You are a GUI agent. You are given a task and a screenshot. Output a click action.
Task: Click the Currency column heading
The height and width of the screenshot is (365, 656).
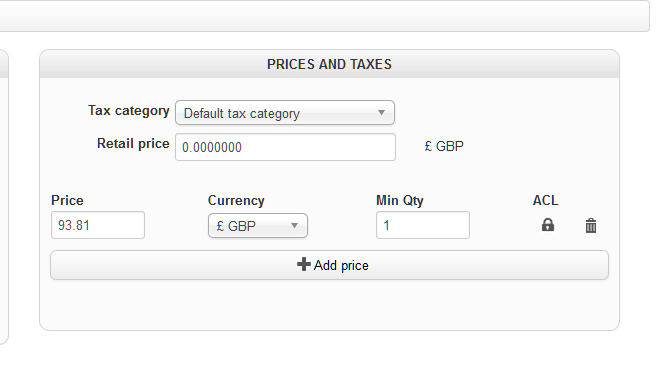tap(236, 200)
